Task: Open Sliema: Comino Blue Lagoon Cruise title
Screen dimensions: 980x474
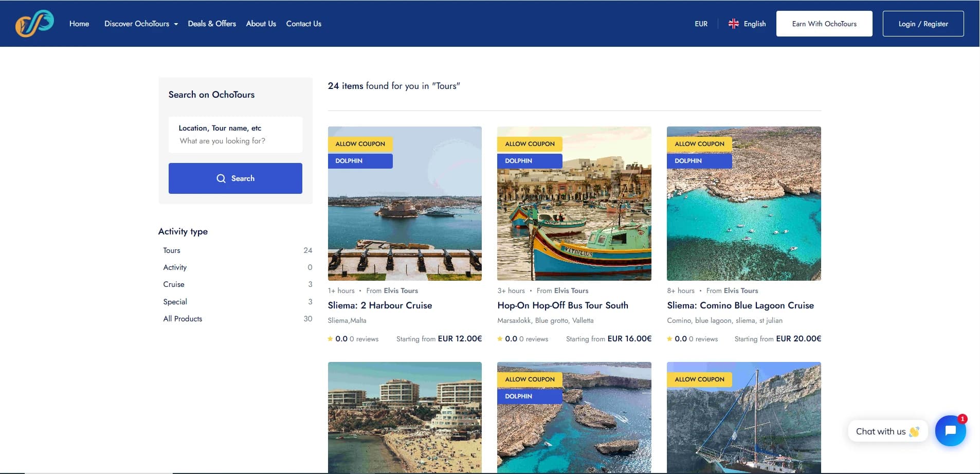Action: pos(740,305)
